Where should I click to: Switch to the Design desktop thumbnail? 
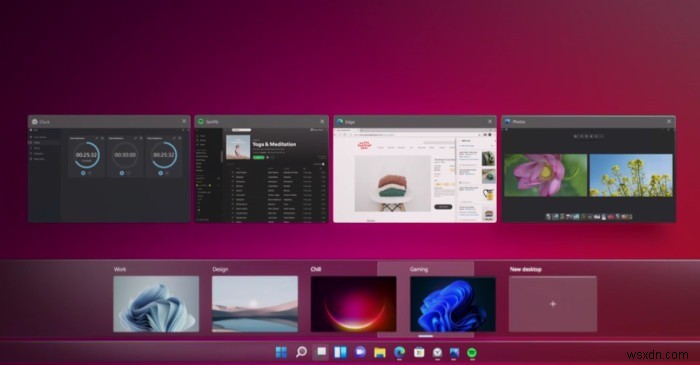pyautogui.click(x=255, y=304)
